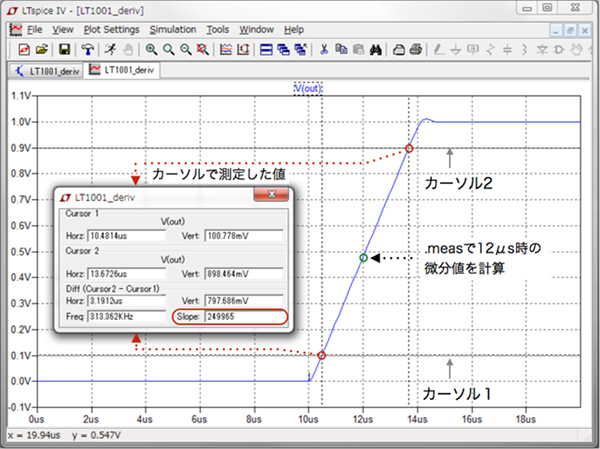The height and width of the screenshot is (449, 600).
Task: Click the V(out) trace label above plot
Action: coord(307,88)
